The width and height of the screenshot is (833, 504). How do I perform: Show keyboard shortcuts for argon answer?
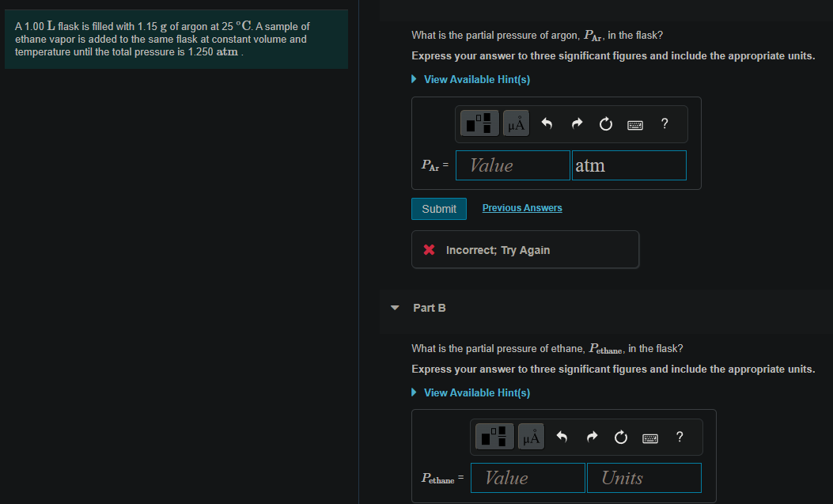(635, 125)
